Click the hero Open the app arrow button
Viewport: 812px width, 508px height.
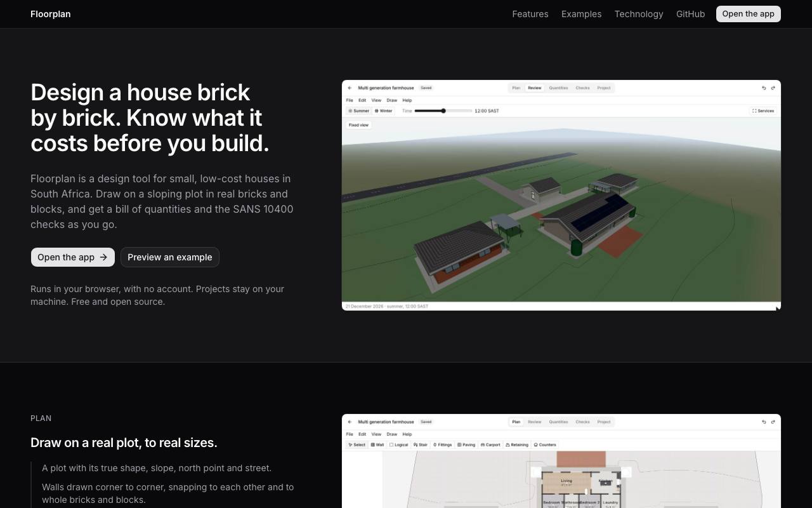pyautogui.click(x=73, y=257)
